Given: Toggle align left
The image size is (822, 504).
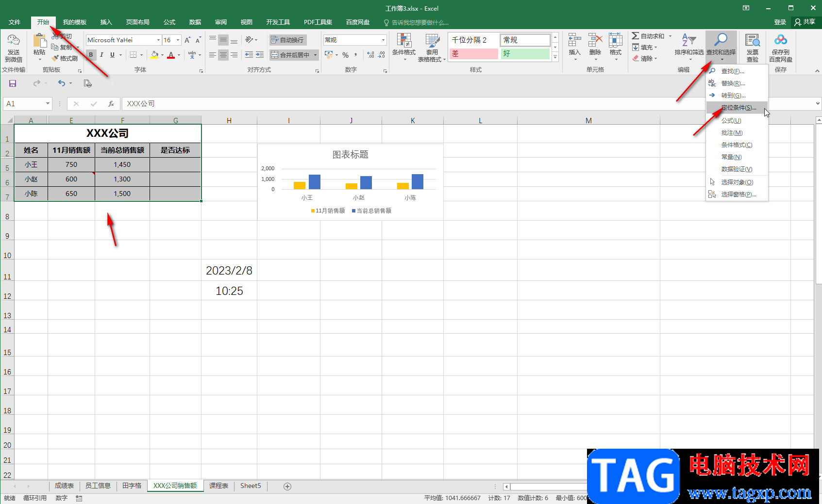Looking at the screenshot, I should [213, 55].
